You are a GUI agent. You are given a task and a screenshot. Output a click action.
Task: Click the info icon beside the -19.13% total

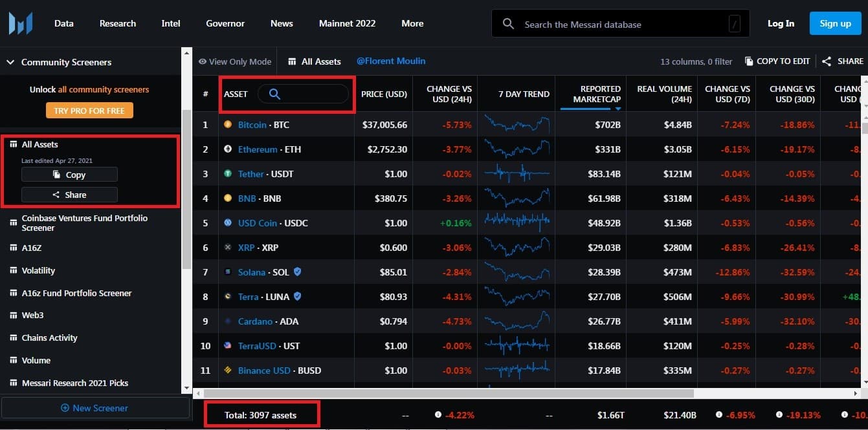779,414
